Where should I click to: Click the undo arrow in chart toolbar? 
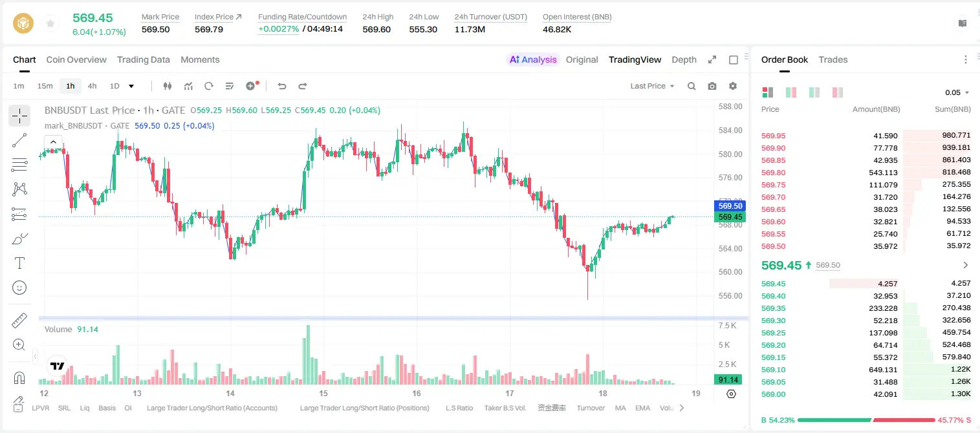281,86
